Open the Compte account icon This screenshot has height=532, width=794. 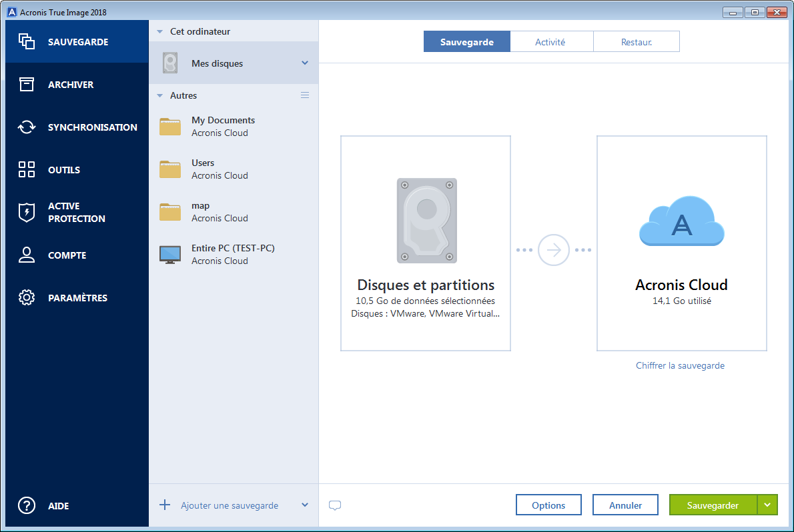pos(27,255)
